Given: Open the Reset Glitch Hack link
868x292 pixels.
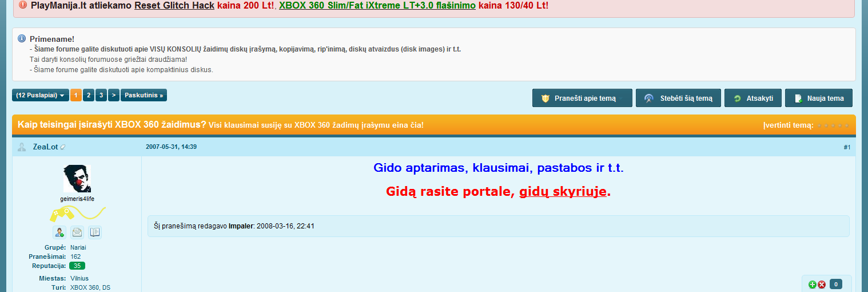Looking at the screenshot, I should pos(174,5).
